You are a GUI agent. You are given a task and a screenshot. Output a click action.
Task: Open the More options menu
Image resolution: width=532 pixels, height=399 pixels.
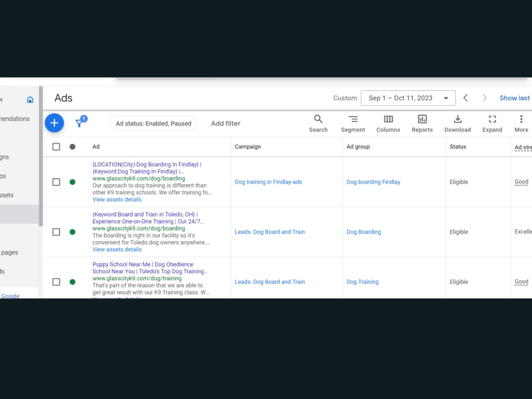point(521,123)
